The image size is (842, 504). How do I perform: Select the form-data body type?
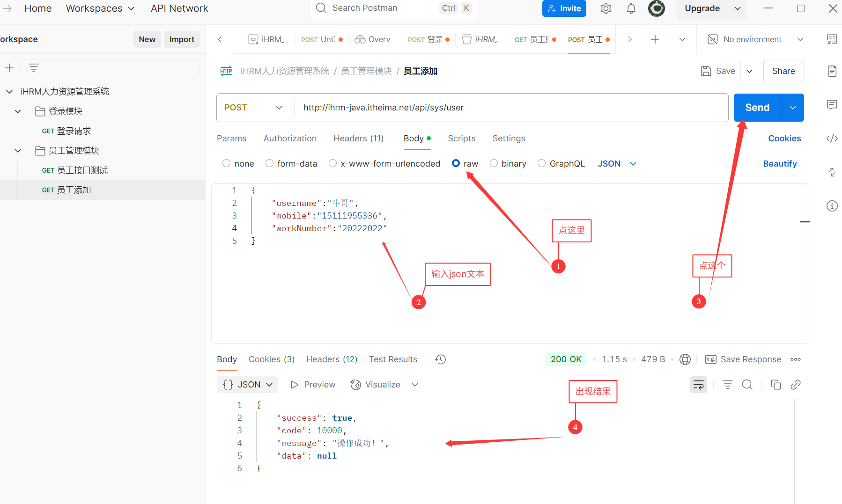269,163
